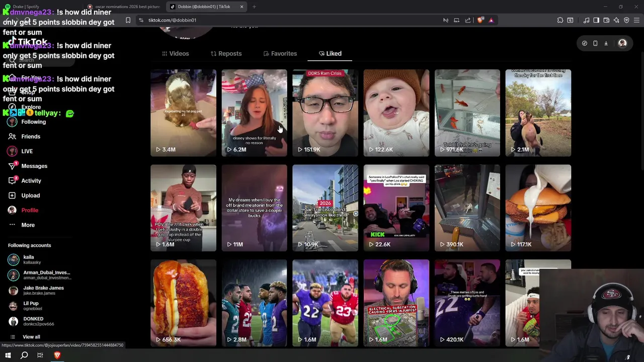This screenshot has width=644, height=362.
Task: Open the browser hamburger menu
Action: click(636, 20)
